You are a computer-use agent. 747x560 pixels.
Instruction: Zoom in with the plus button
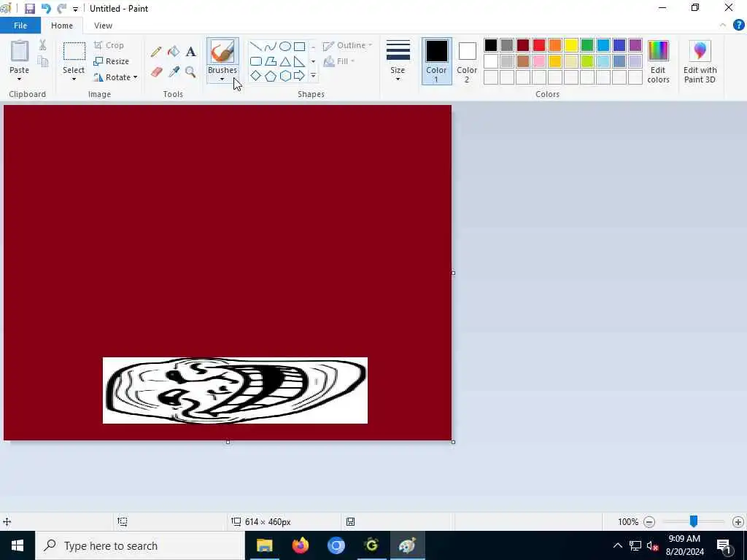[738, 522]
